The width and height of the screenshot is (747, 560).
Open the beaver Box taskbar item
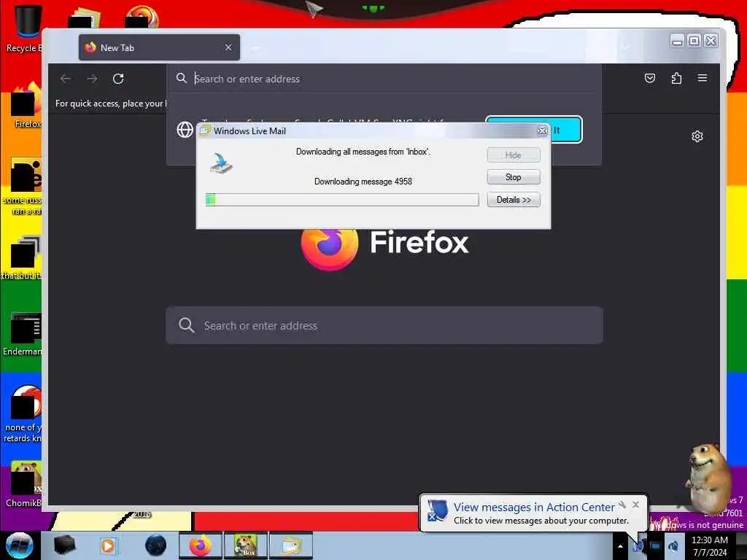click(245, 545)
